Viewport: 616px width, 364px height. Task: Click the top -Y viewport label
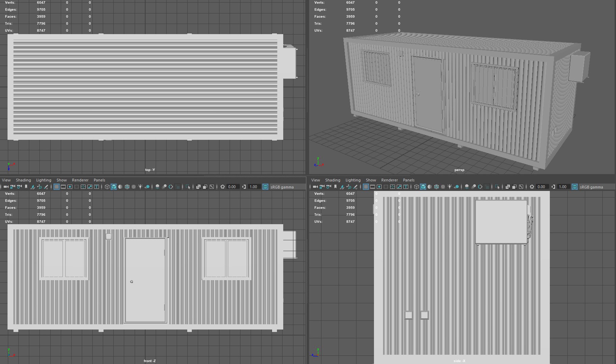coord(150,170)
